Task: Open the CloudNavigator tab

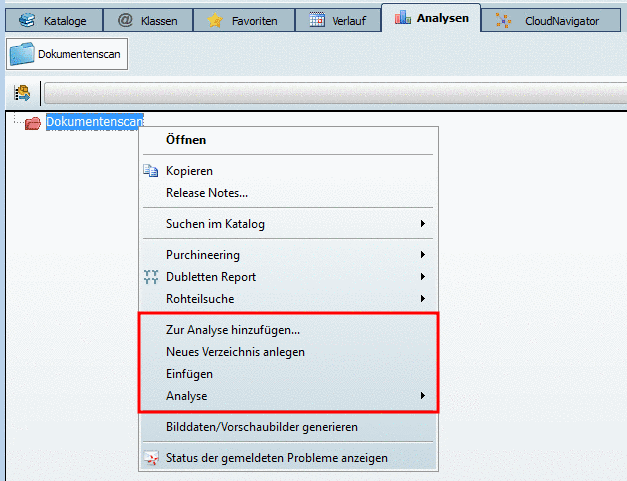Action: click(x=551, y=20)
